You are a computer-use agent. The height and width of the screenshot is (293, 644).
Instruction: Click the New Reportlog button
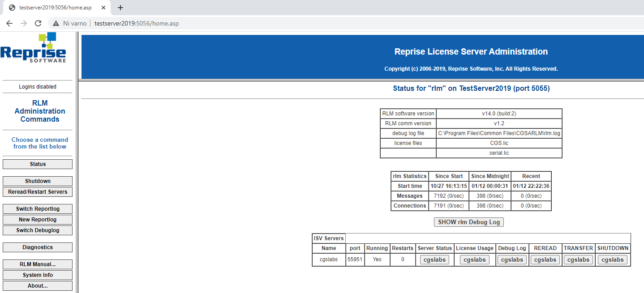pos(38,220)
